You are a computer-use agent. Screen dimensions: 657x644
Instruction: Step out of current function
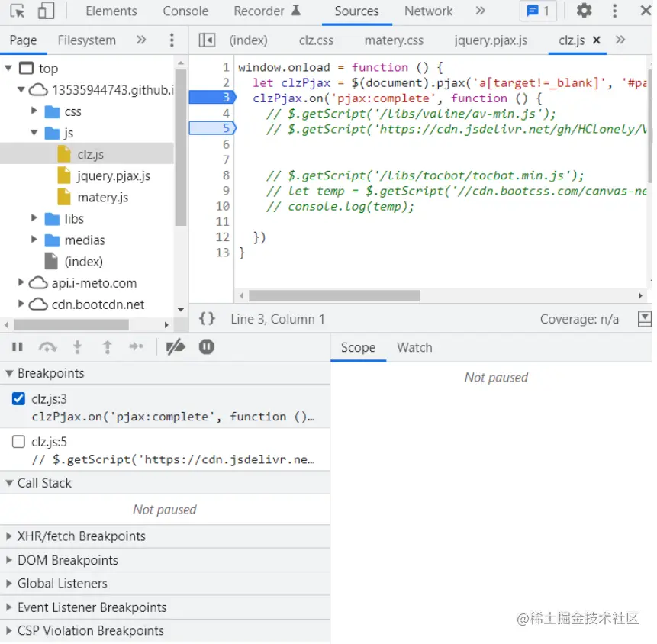coord(108,347)
